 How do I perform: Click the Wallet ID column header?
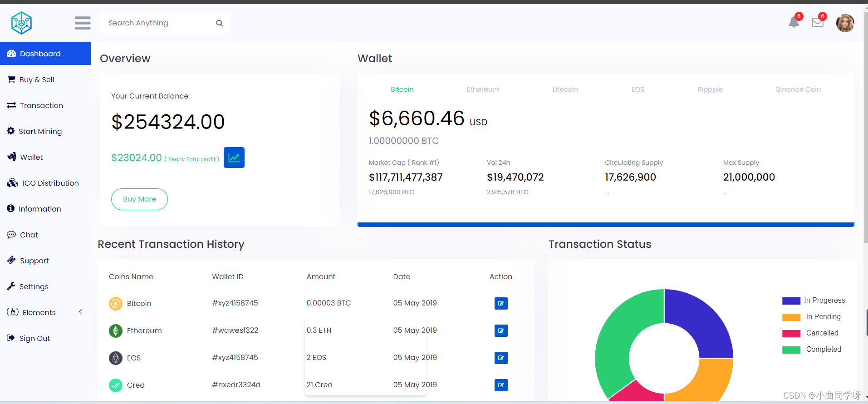point(228,276)
